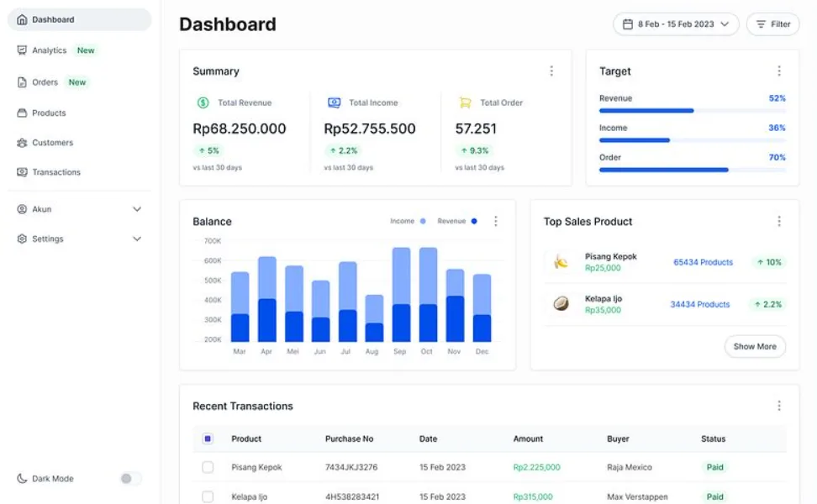The height and width of the screenshot is (504, 817).
Task: Click the Total Order cart icon
Action: pos(465,102)
